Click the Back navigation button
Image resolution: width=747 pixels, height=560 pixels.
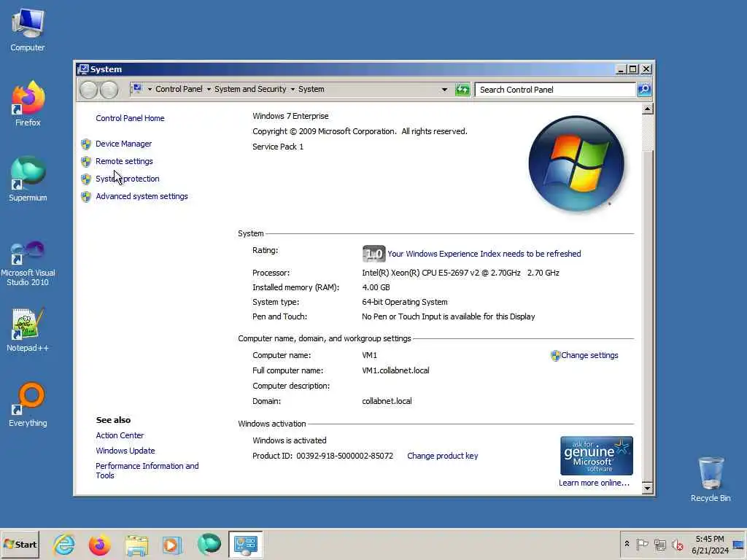[x=88, y=90]
